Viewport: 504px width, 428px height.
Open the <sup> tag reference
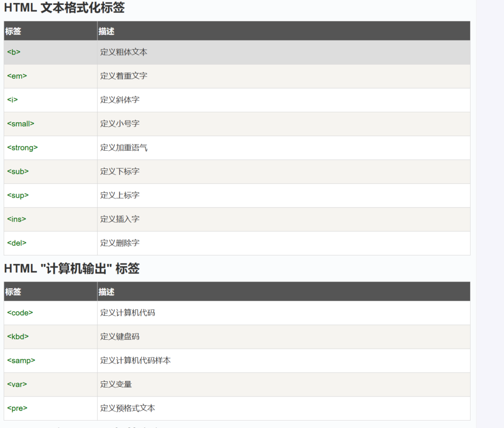(x=18, y=196)
